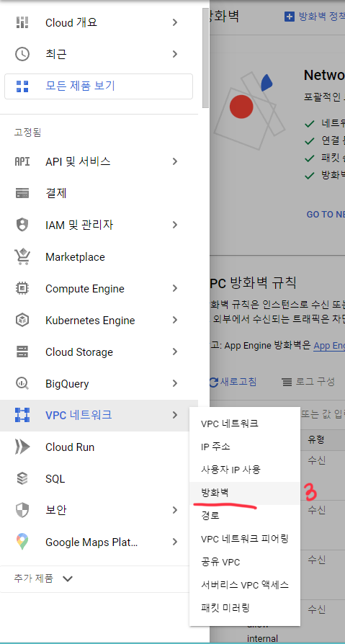Click the Compute Engine chip icon

[22, 288]
